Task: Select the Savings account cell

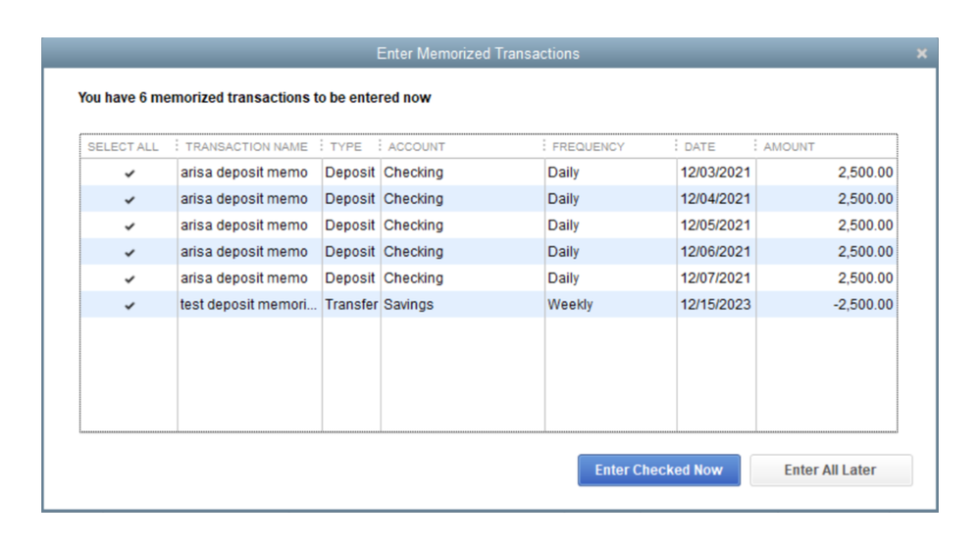Action: pyautogui.click(x=408, y=305)
